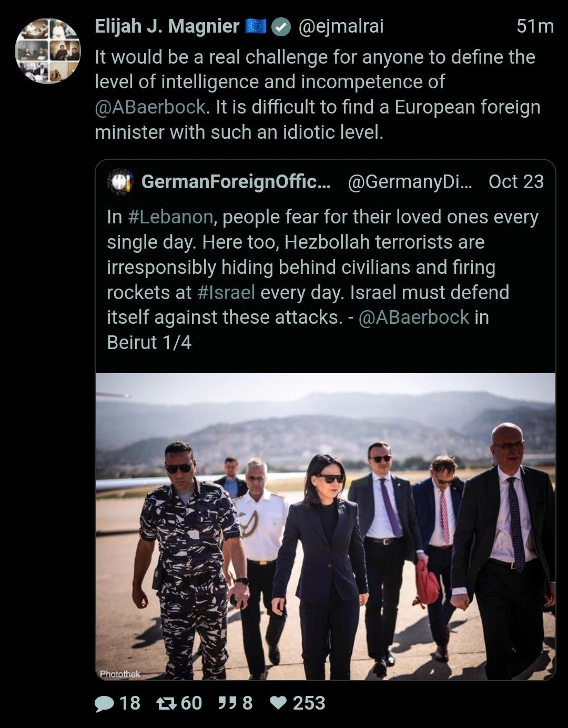
Task: Click the 51m timestamp
Action: [x=535, y=26]
